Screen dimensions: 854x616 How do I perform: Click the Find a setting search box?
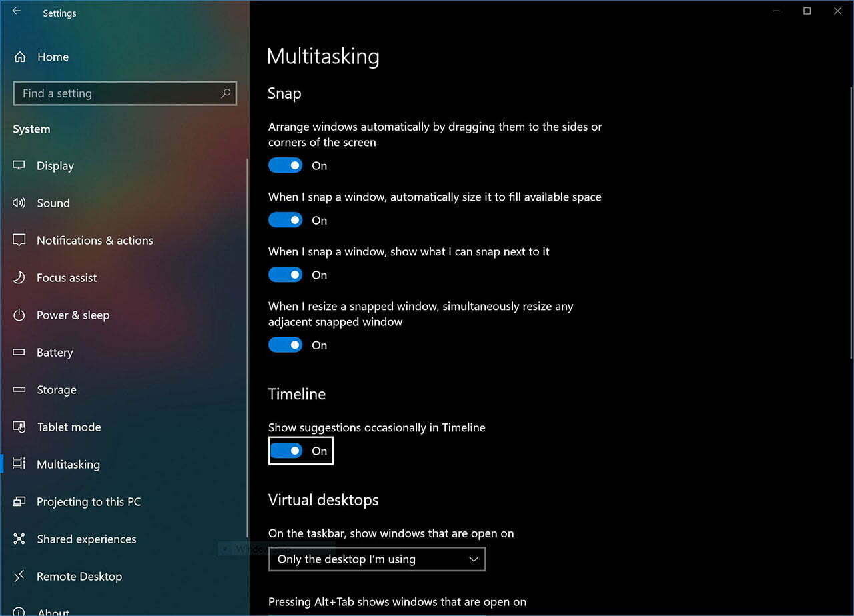click(125, 93)
